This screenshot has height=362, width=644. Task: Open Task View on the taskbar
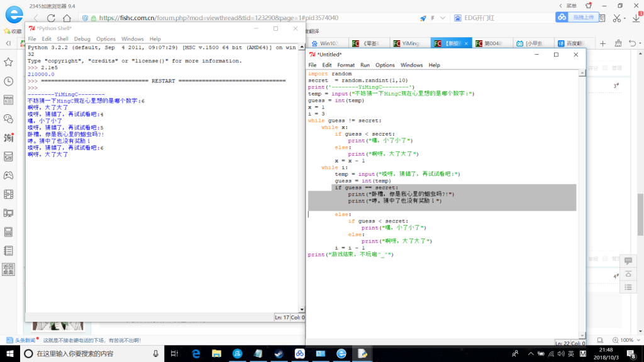174,353
